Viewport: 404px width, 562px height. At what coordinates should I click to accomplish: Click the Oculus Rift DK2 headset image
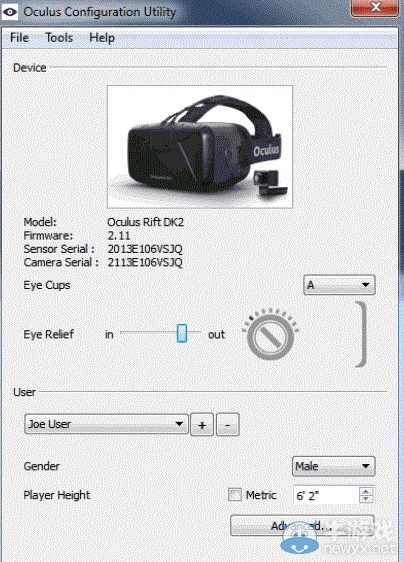coord(200,146)
